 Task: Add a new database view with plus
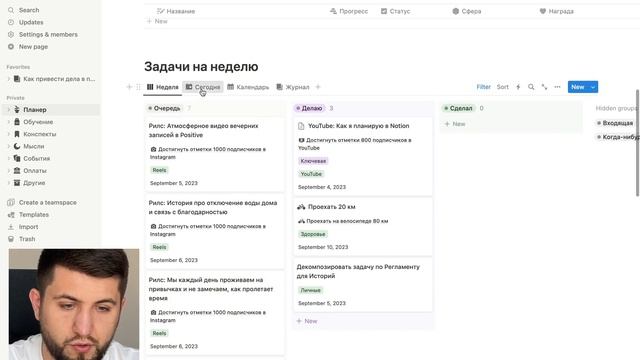318,87
